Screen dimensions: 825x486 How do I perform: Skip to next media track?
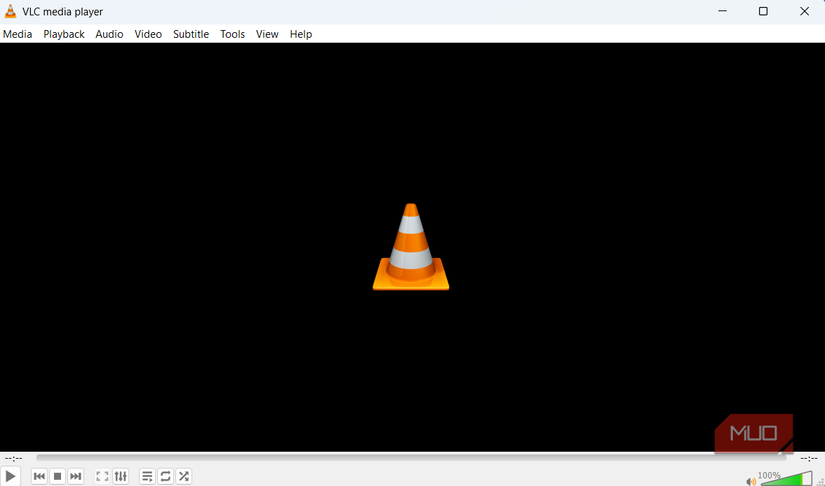coord(76,477)
